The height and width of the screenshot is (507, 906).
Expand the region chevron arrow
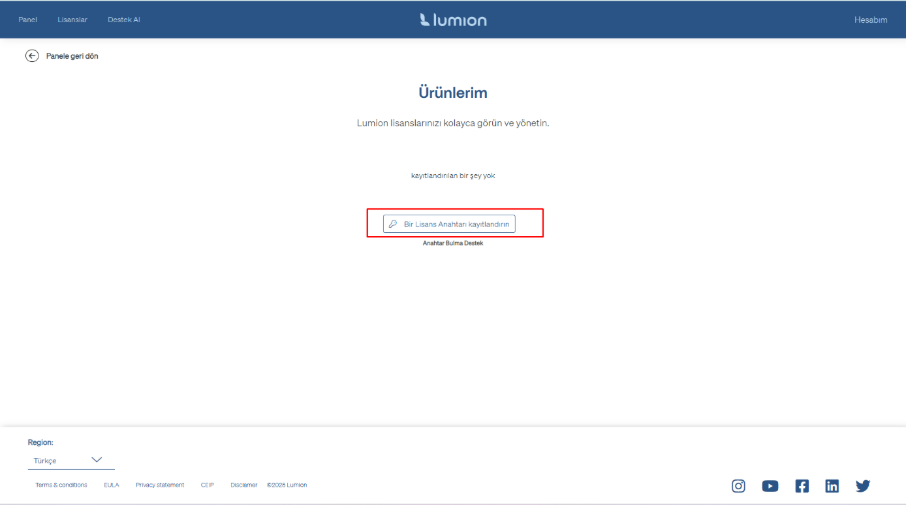[97, 460]
